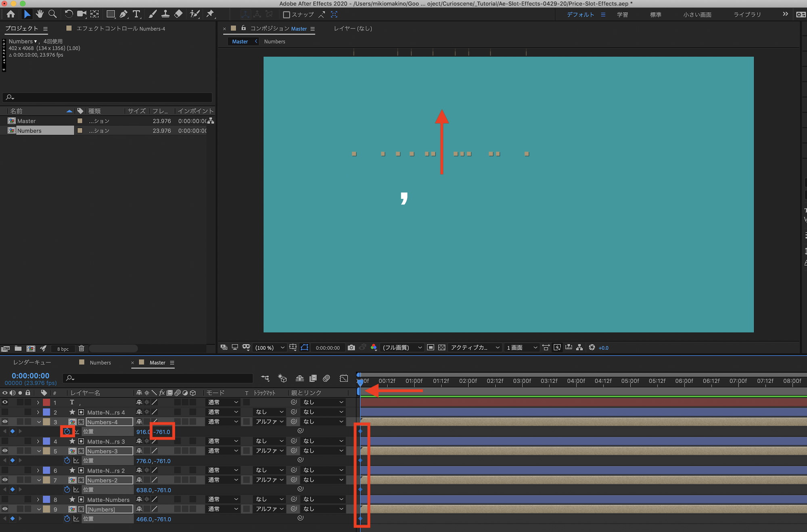The width and height of the screenshot is (807, 532).
Task: Choose the Zoom magnifier tool
Action: click(52, 14)
